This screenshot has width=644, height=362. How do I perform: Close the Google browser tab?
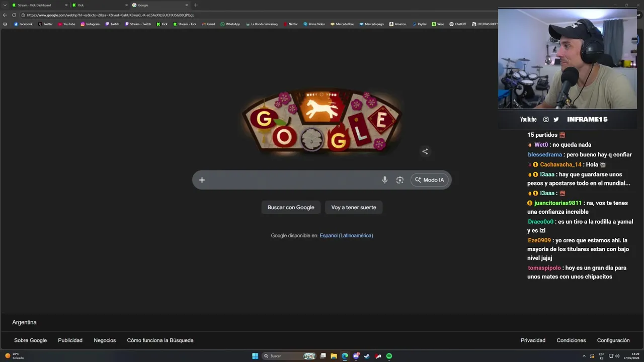187,5
